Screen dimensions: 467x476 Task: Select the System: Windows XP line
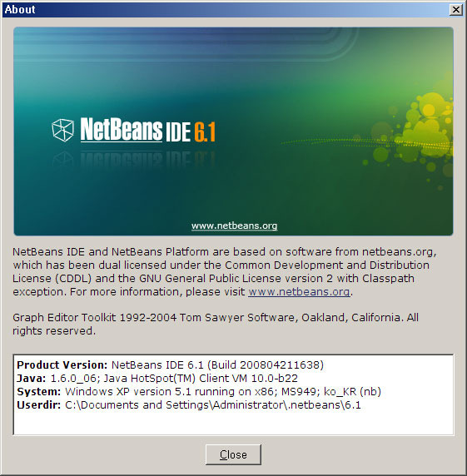point(199,391)
